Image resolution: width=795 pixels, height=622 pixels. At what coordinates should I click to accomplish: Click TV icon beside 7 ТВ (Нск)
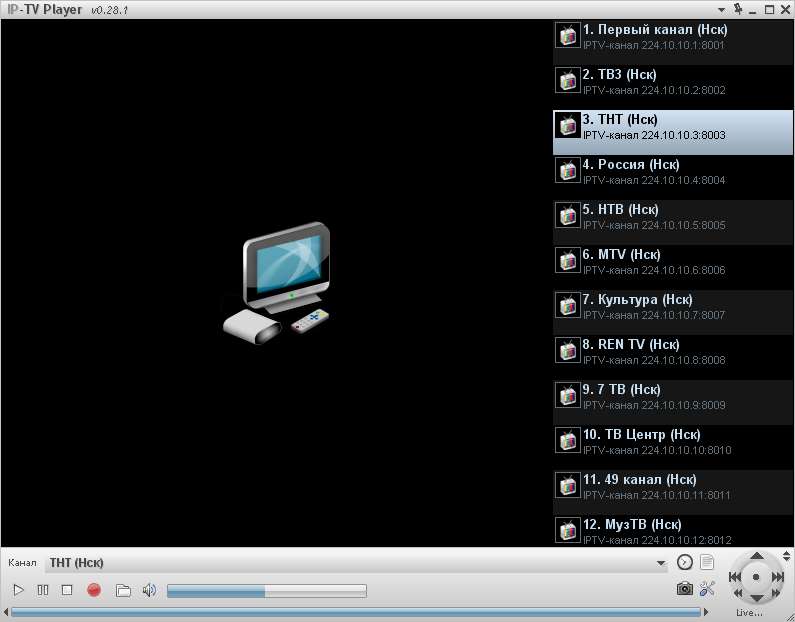pyautogui.click(x=568, y=395)
